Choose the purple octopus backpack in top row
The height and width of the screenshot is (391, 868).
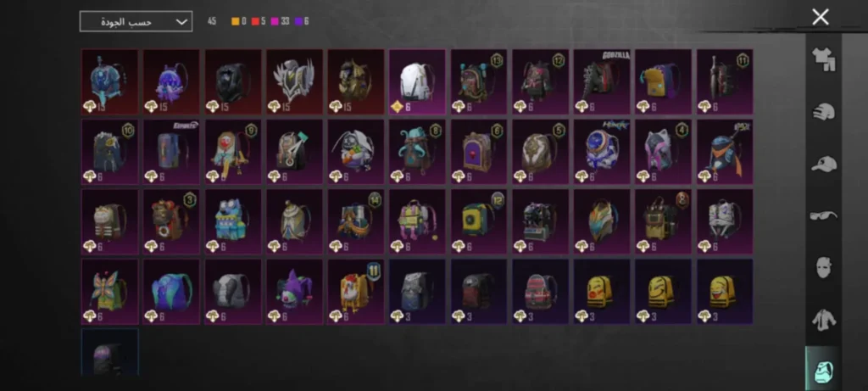(x=171, y=82)
